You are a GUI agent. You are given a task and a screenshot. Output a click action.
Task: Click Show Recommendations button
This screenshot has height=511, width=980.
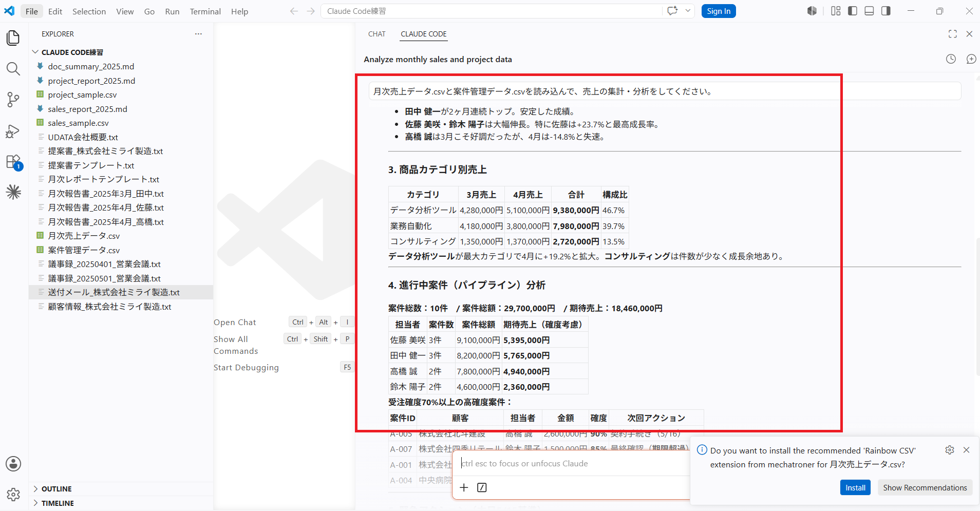(925, 487)
